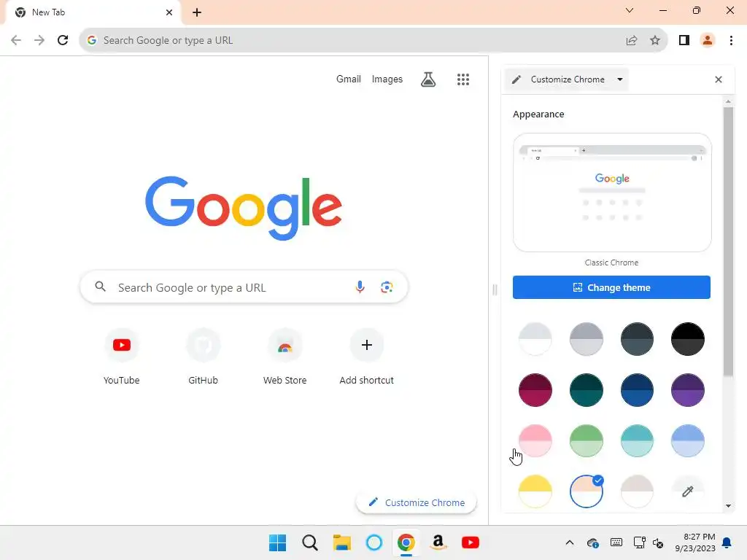
Task: Open the touch keyboard tray icon
Action: [616, 542]
